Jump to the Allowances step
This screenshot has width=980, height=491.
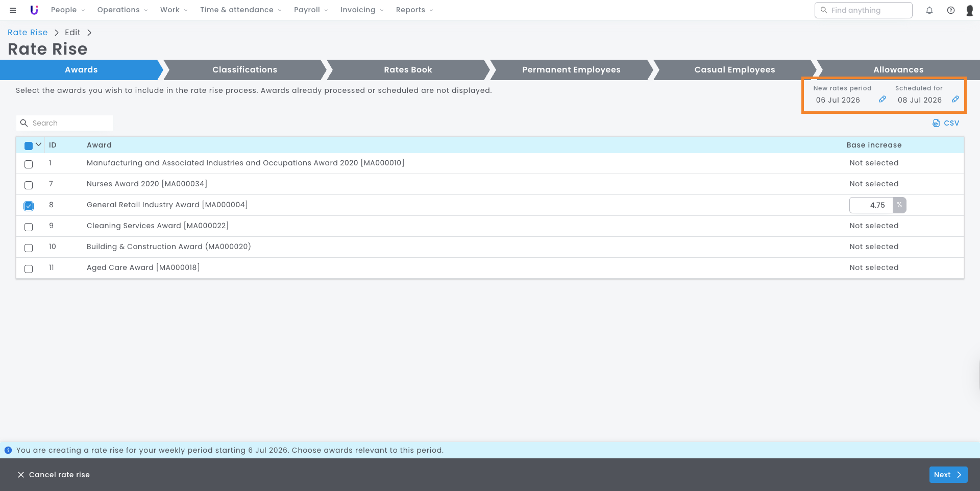coord(898,70)
